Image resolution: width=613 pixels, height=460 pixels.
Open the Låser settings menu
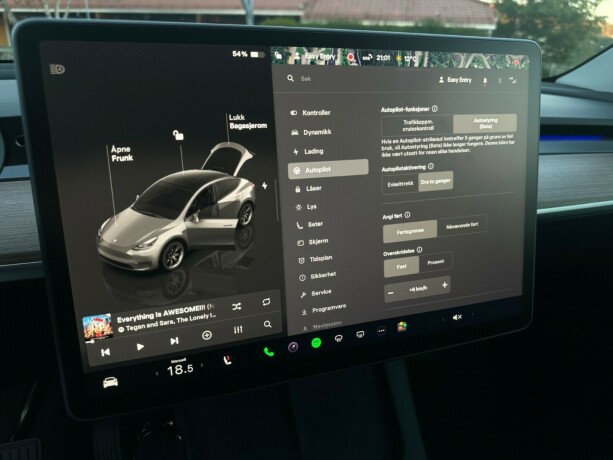(x=308, y=189)
